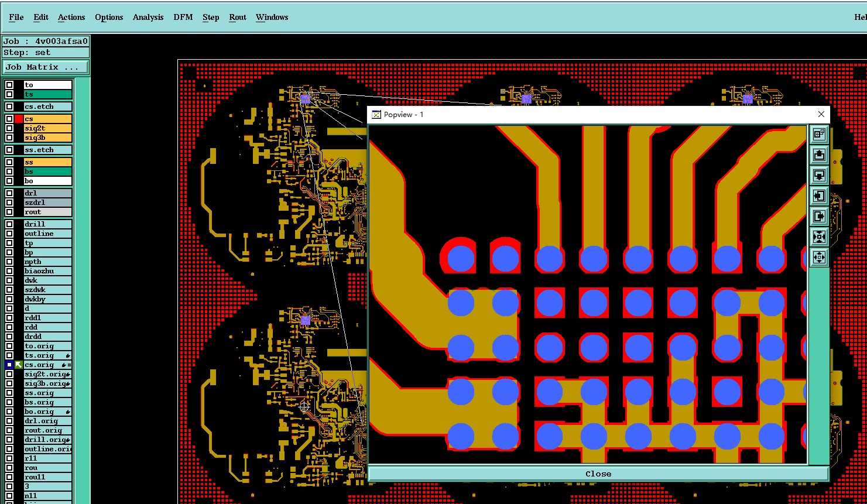
Task: Select the bs.orig layer row
Action: pos(47,402)
